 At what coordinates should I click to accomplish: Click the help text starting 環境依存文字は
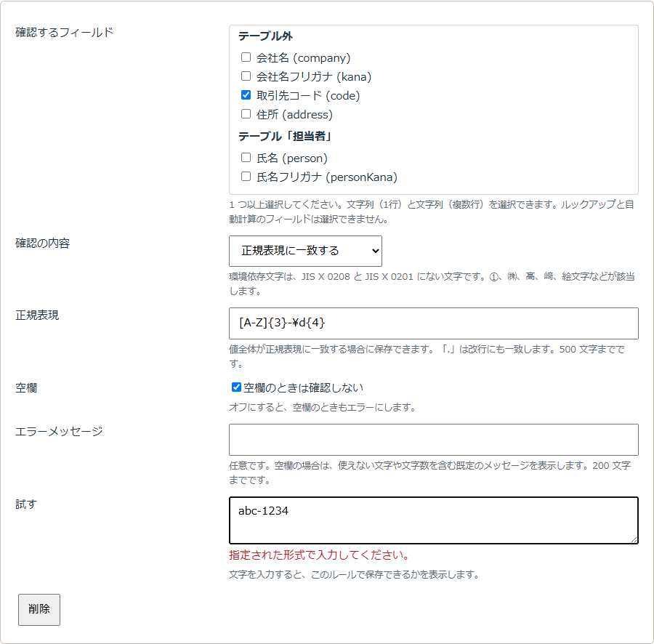432,283
